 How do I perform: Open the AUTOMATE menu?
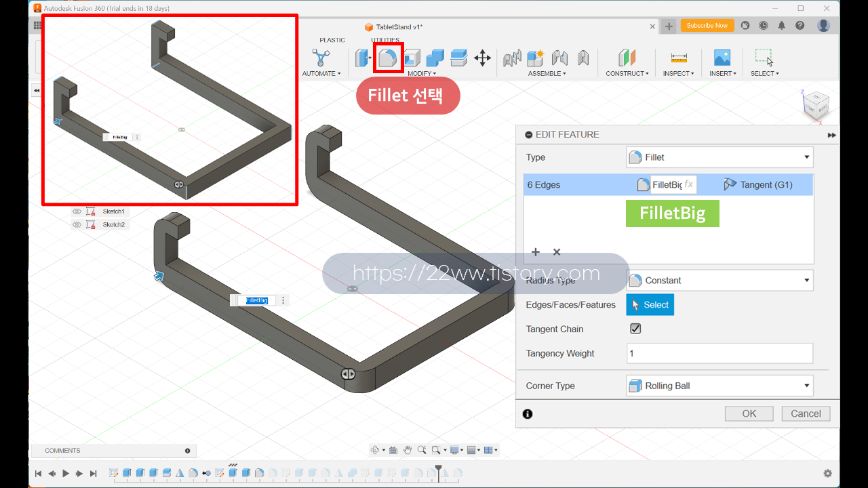[x=321, y=73]
